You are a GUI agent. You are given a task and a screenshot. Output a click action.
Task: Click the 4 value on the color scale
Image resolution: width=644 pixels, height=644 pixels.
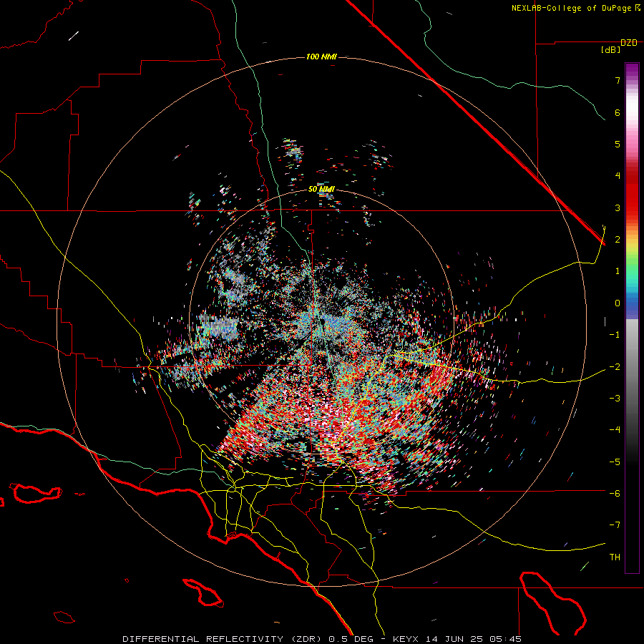(x=618, y=176)
